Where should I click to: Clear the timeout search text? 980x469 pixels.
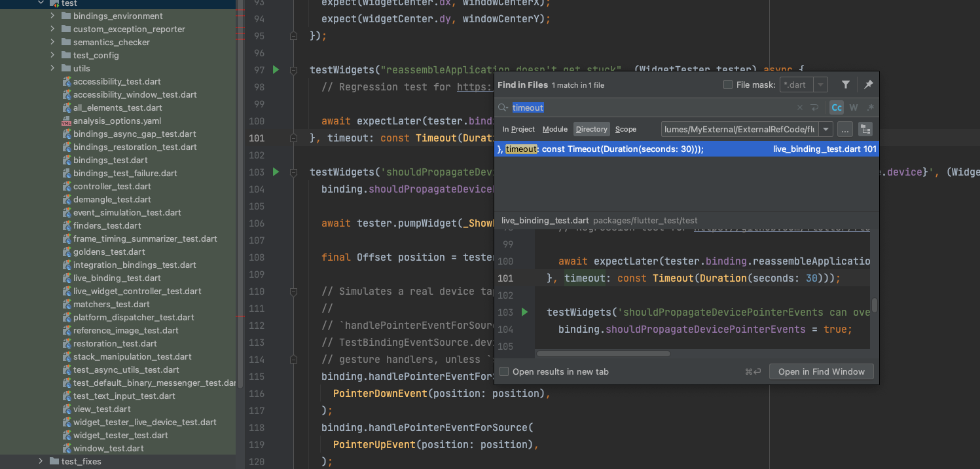(799, 107)
